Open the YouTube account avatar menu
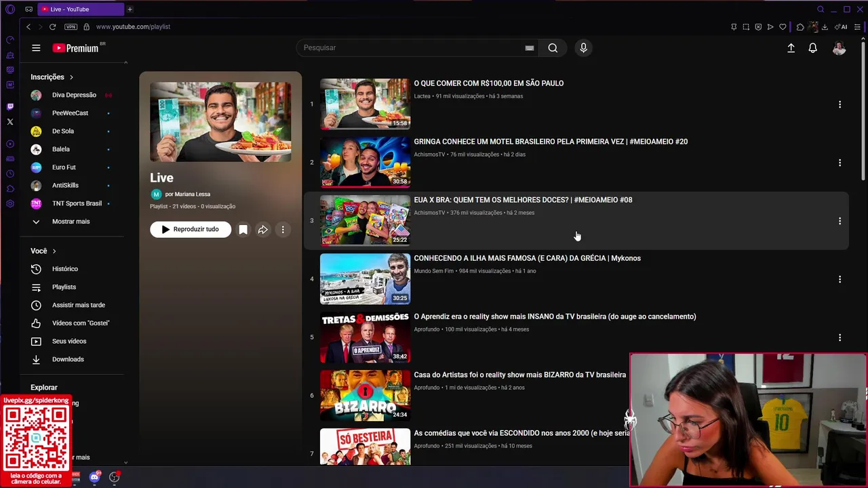This screenshot has width=868, height=488. pos(839,48)
